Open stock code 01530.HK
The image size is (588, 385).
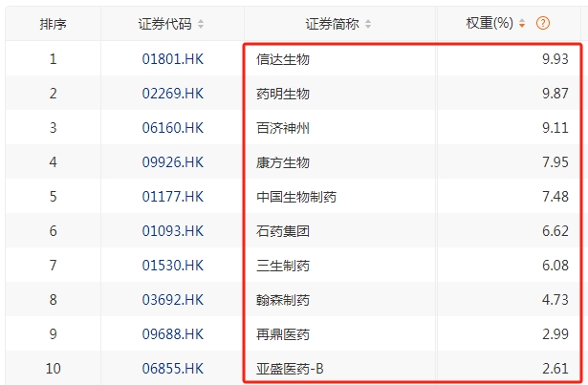click(172, 266)
